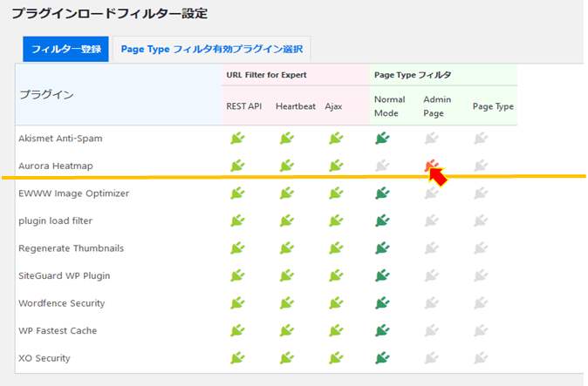588x386 pixels.
Task: Enable Admin Page filter for Akismet Anti-Spam
Action: coord(432,139)
